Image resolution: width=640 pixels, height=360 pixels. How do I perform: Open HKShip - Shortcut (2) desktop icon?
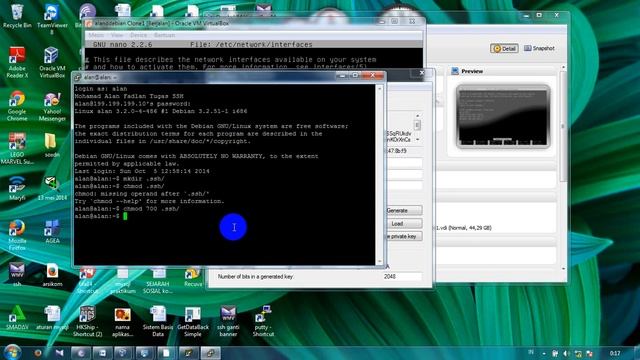click(x=87, y=321)
